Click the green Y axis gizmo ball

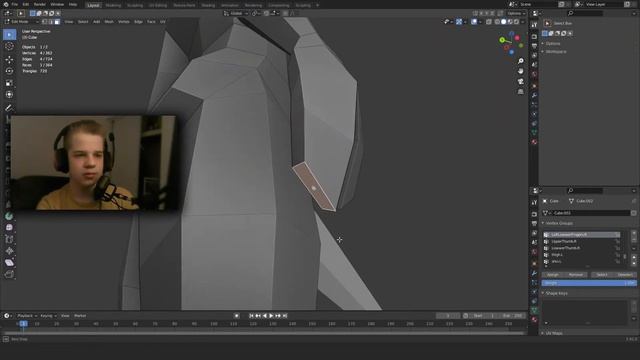[502, 40]
